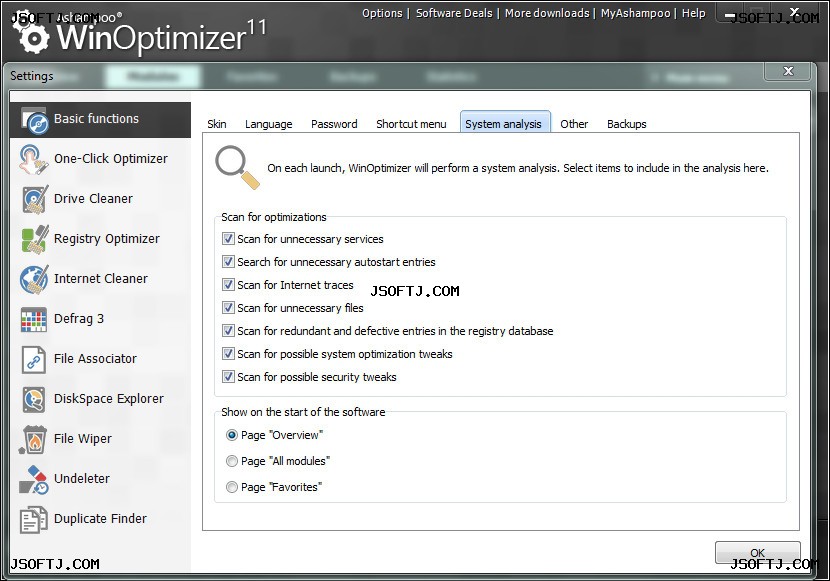
Task: Go to the Password tab
Action: 334,124
